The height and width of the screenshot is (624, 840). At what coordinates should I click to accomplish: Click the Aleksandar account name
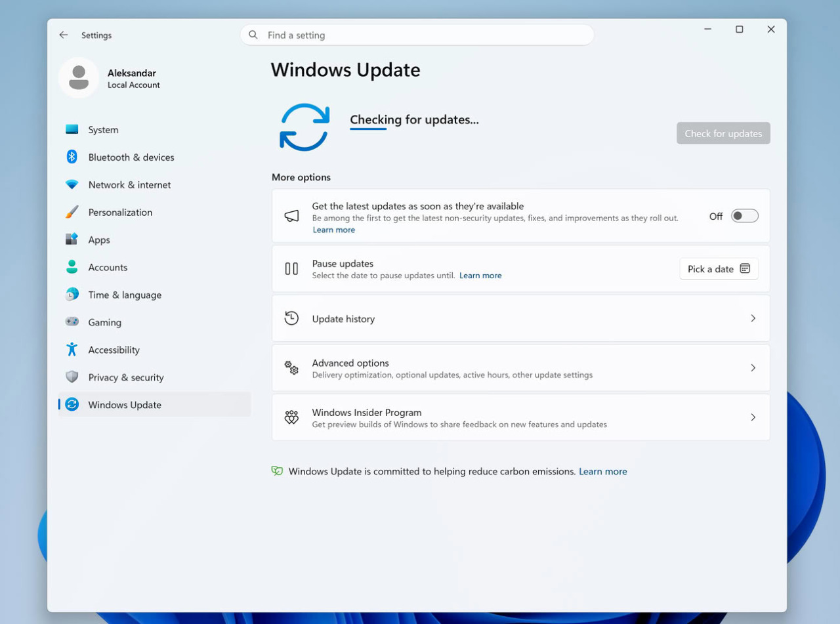point(132,73)
